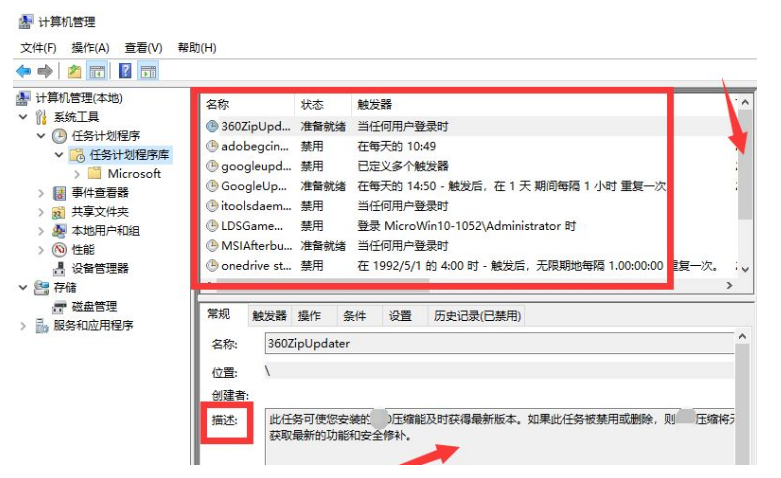Expand the Microsoft folder node
Viewport: 781px width, 478px height.
tap(77, 174)
